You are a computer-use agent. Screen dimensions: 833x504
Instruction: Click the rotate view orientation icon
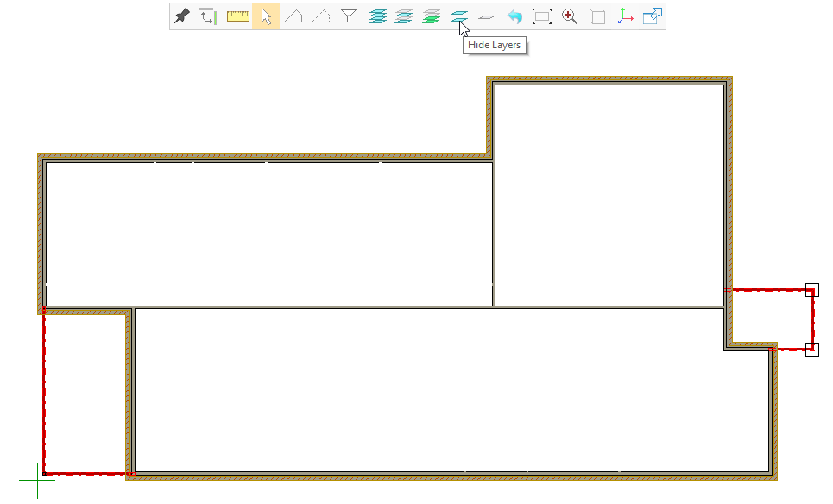point(208,16)
